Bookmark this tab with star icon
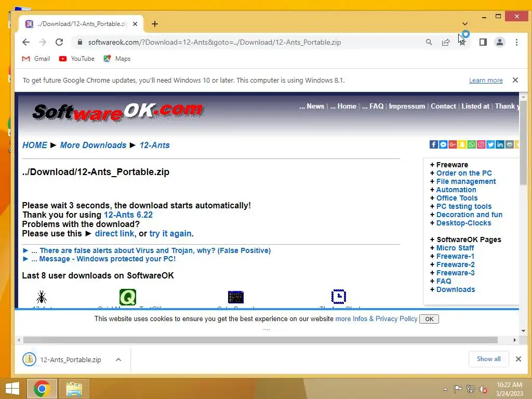 tap(462, 43)
